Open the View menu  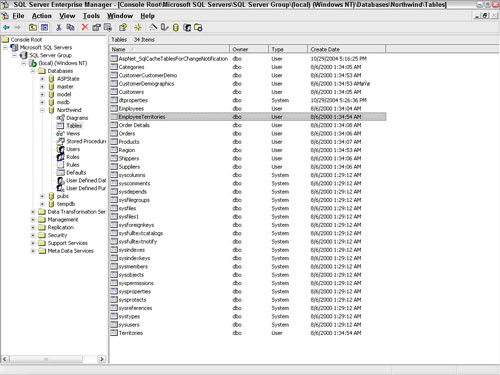tap(67, 16)
